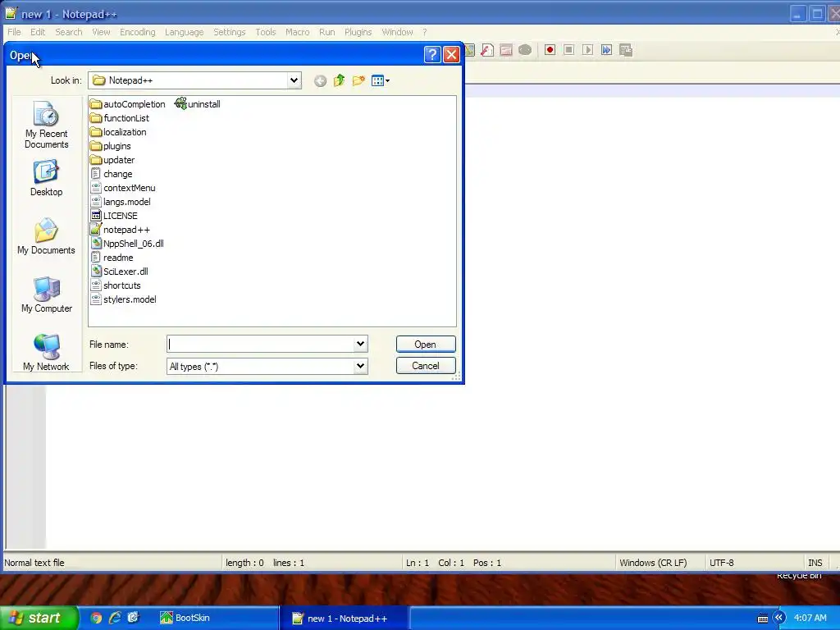Launch Internet Explorer from quick launch
Image resolution: width=840 pixels, height=630 pixels.
pyautogui.click(x=115, y=619)
